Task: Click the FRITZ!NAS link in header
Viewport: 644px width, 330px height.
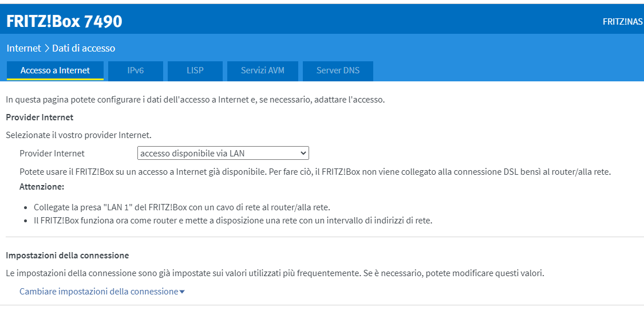Action: click(x=623, y=22)
